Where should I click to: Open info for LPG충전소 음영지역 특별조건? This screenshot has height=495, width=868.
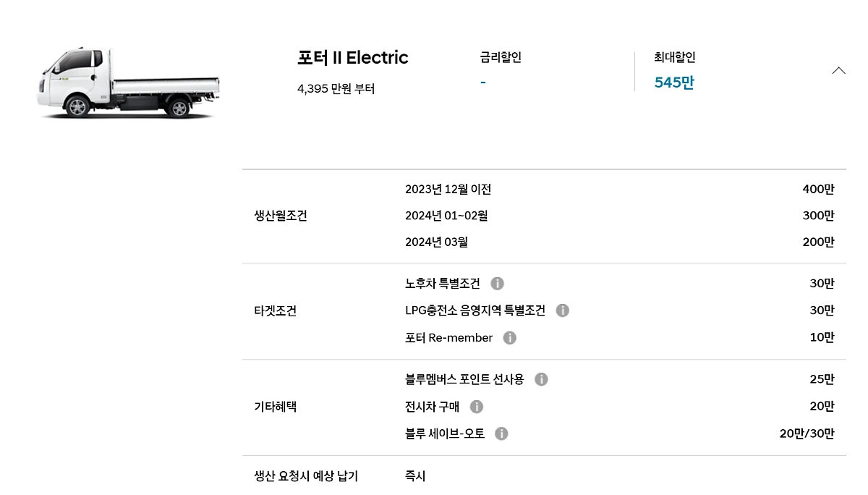(x=562, y=310)
